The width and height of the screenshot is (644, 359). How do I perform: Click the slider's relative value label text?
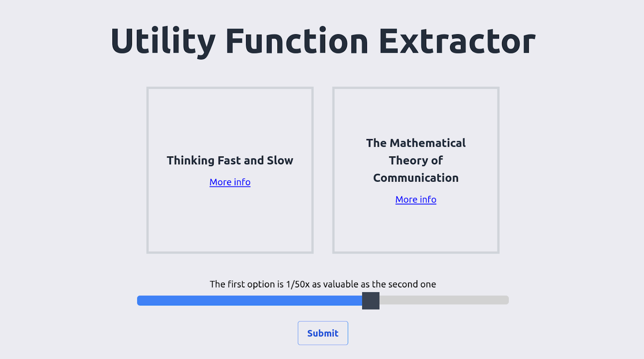[323, 284]
